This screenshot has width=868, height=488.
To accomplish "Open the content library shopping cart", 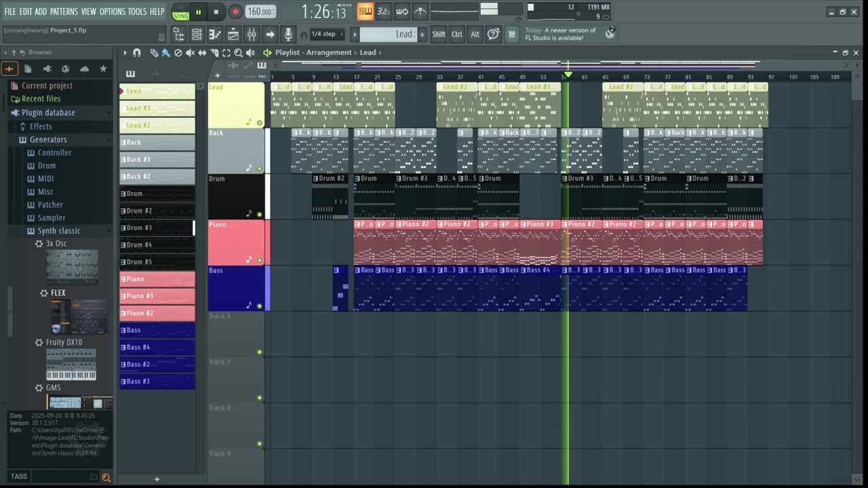I will click(x=511, y=34).
